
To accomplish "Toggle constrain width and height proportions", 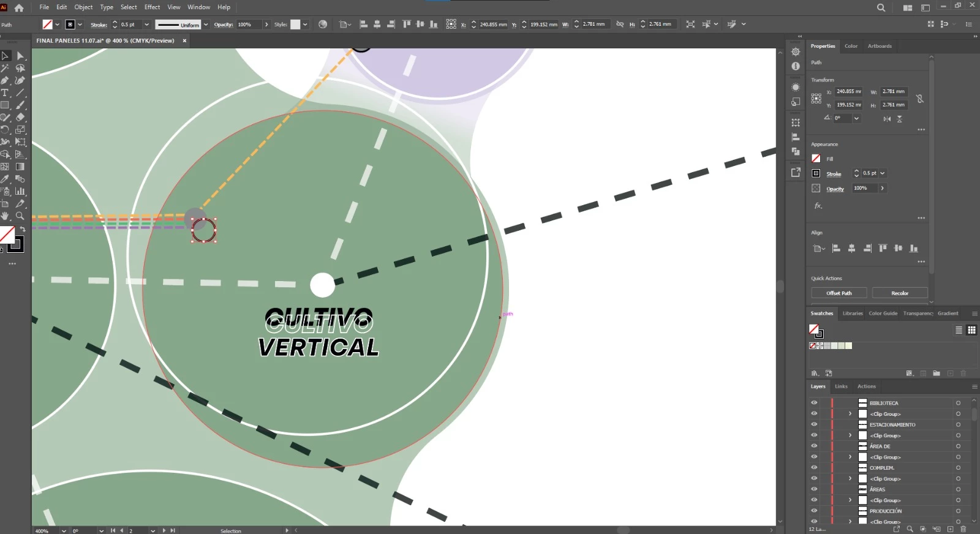I will (x=919, y=99).
